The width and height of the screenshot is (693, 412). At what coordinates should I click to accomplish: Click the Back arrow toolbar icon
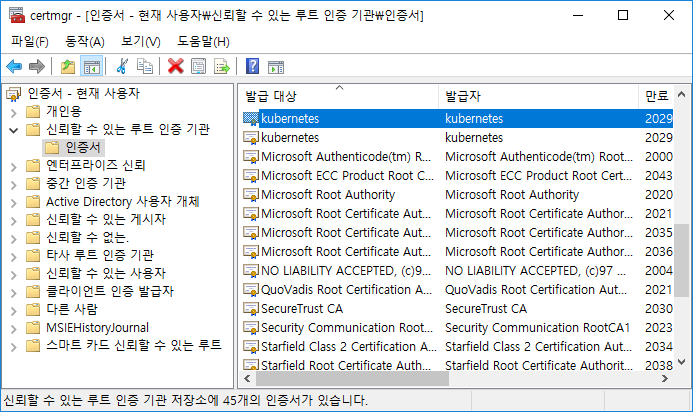tap(14, 67)
